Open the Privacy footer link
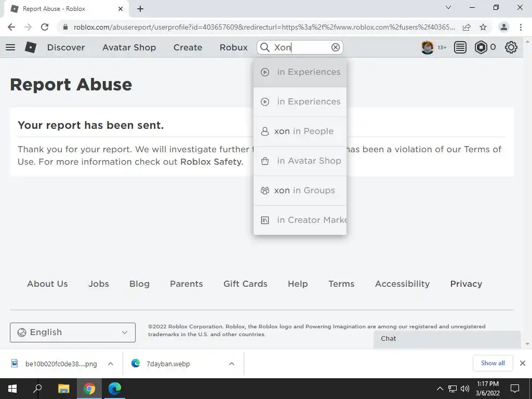Viewport: 532px width, 399px height. 466,284
